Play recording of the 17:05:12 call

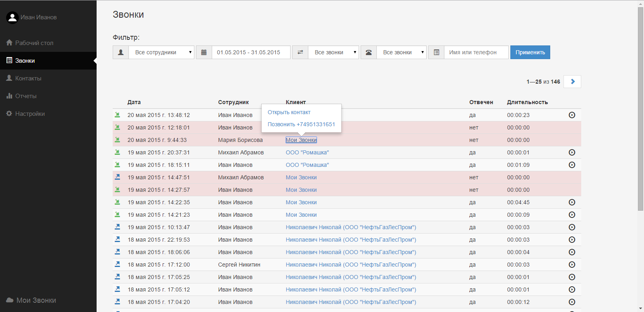coord(572,289)
